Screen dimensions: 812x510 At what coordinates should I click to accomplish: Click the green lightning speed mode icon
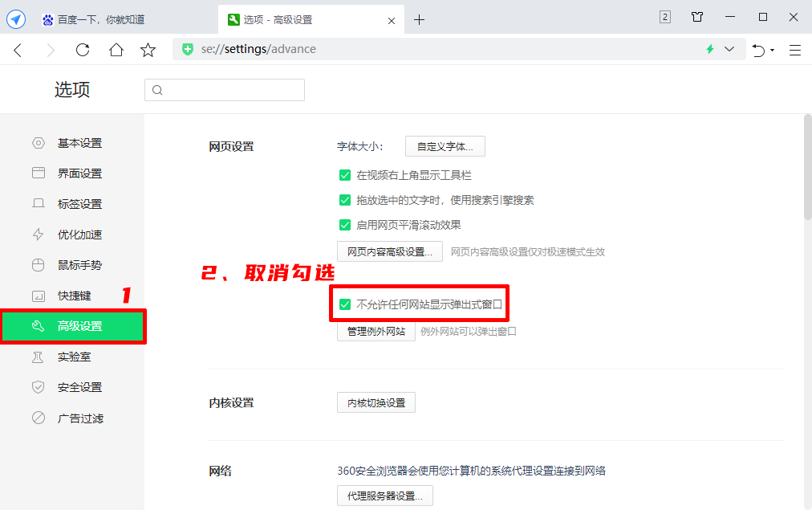pos(709,49)
